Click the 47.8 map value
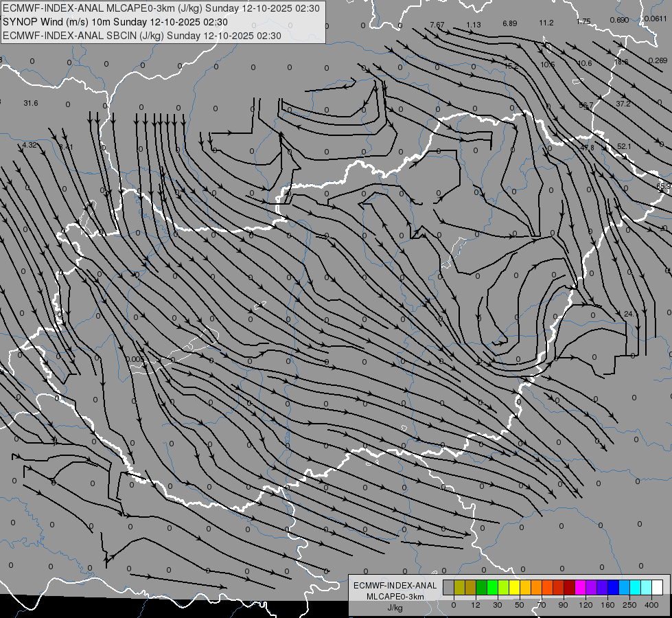Image resolution: width=672 pixels, height=618 pixels. point(587,148)
